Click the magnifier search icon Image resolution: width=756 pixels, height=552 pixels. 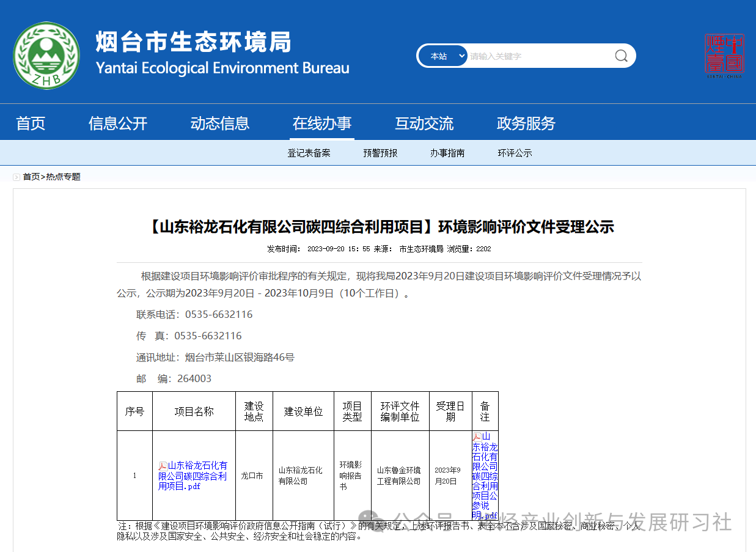click(621, 56)
